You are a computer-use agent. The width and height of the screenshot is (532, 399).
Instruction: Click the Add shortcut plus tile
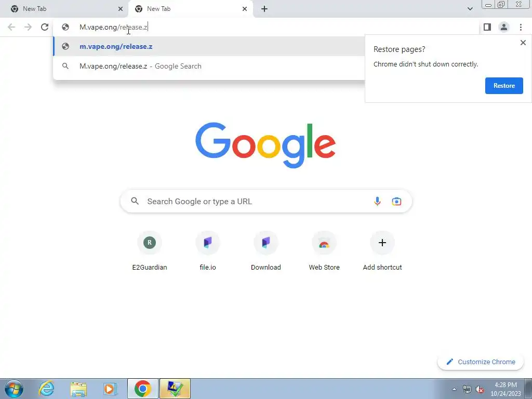(382, 250)
